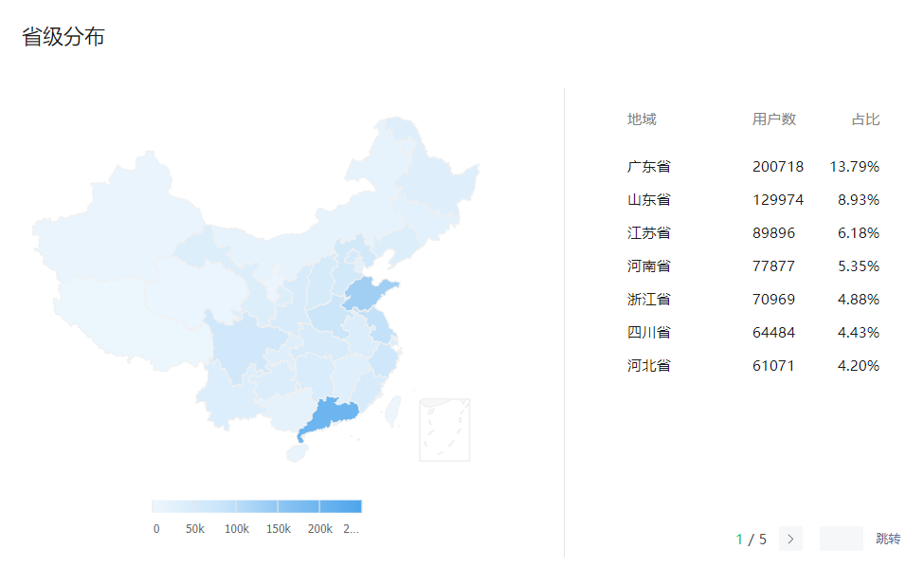The width and height of the screenshot is (924, 586).
Task: Click percentage 4.20%
Action: click(x=859, y=365)
